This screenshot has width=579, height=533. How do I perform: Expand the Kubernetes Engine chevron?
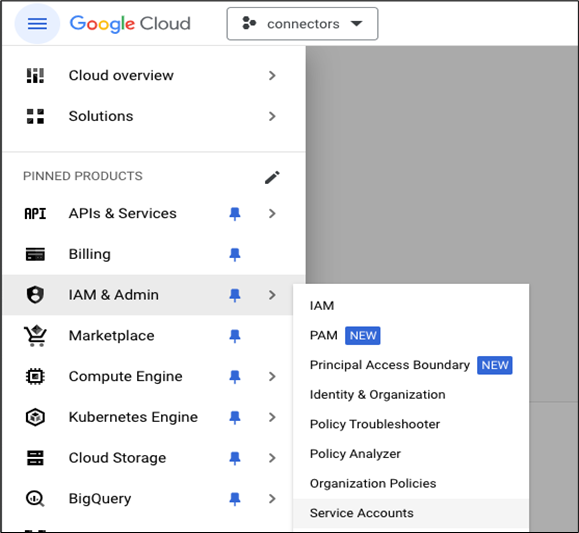(x=272, y=417)
